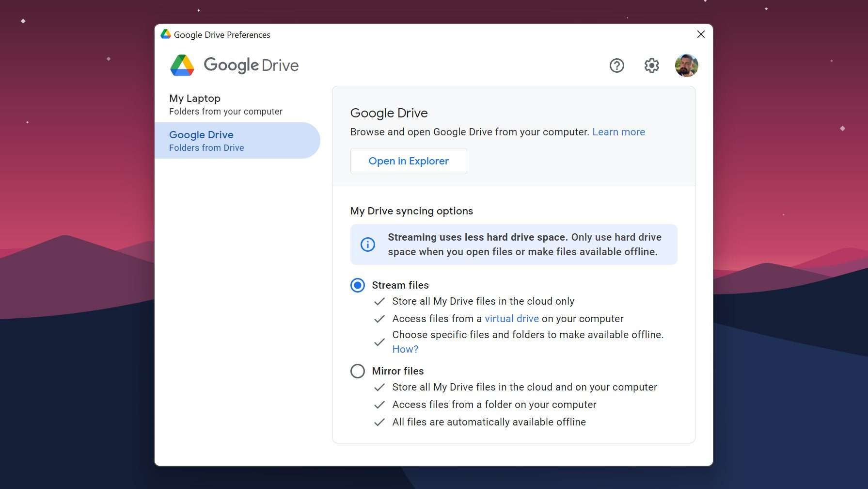
Task: Click the 'Stream files' label text
Action: 400,285
